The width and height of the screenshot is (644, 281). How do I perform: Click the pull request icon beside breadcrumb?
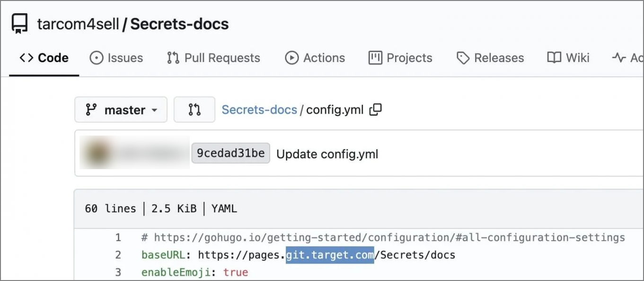point(194,109)
